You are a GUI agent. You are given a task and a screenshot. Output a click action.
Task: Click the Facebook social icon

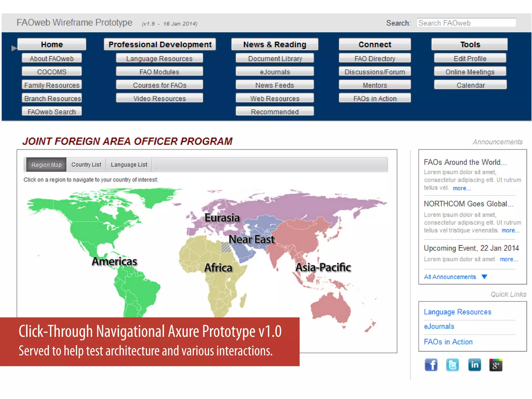pos(431,365)
